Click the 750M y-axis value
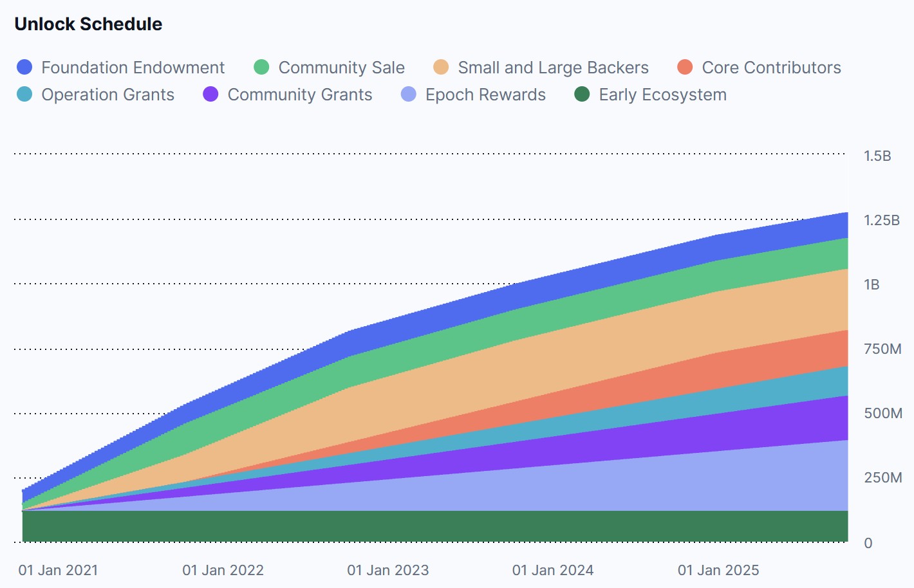The height and width of the screenshot is (588, 914). click(882, 349)
